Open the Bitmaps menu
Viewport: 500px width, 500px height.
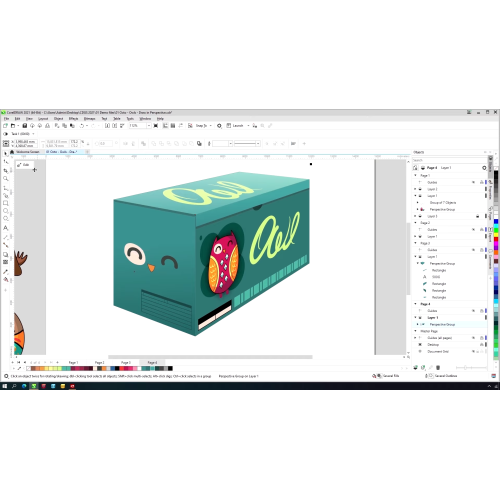(x=89, y=119)
